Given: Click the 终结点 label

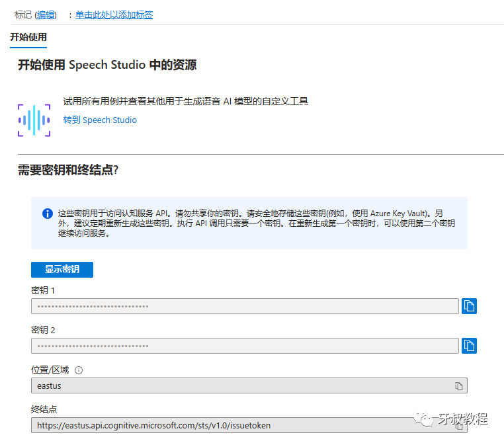Looking at the screenshot, I should point(44,409).
